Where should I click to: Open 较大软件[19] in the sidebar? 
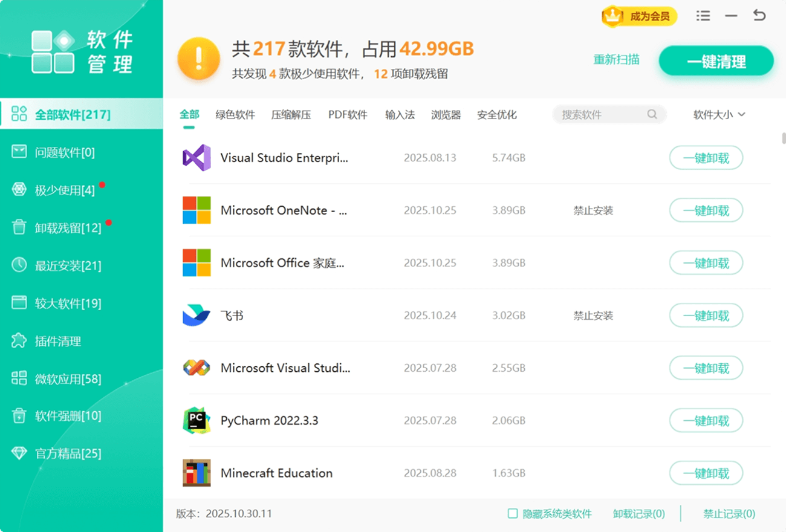(68, 303)
